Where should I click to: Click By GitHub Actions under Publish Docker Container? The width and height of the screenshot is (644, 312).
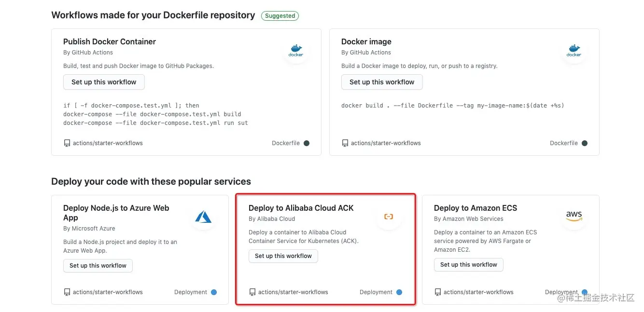tap(88, 53)
